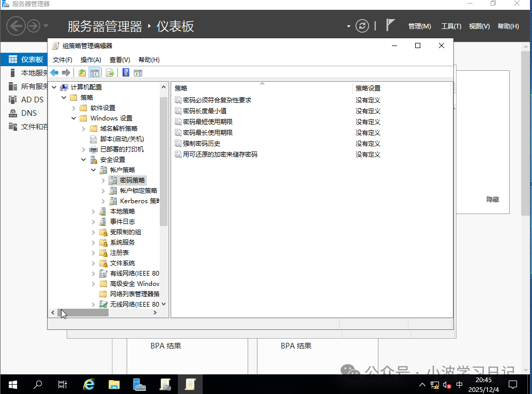Click the horizontal scrollbar below the tree
532x394 pixels.
pos(83,312)
